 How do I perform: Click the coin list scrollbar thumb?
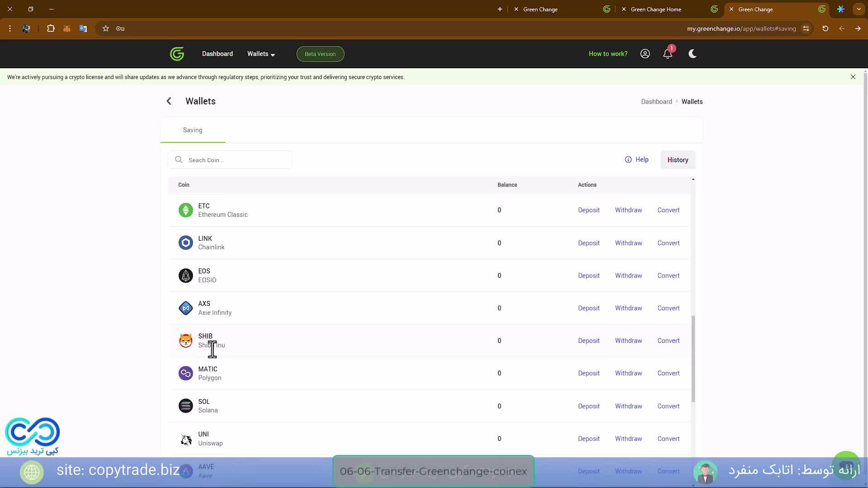click(x=693, y=359)
